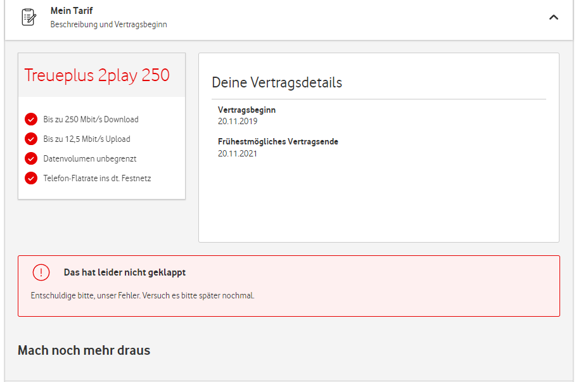Click the Mein Tarif document icon

click(x=29, y=17)
